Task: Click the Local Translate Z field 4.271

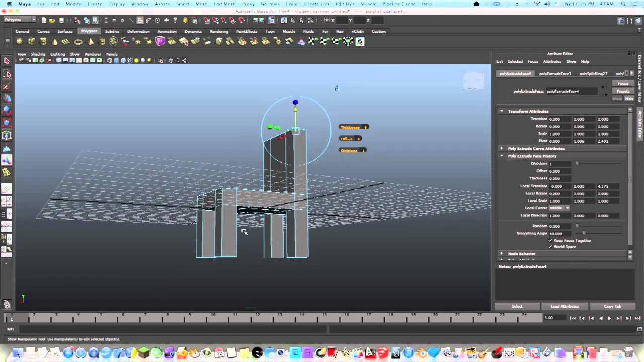Action: click(x=607, y=186)
